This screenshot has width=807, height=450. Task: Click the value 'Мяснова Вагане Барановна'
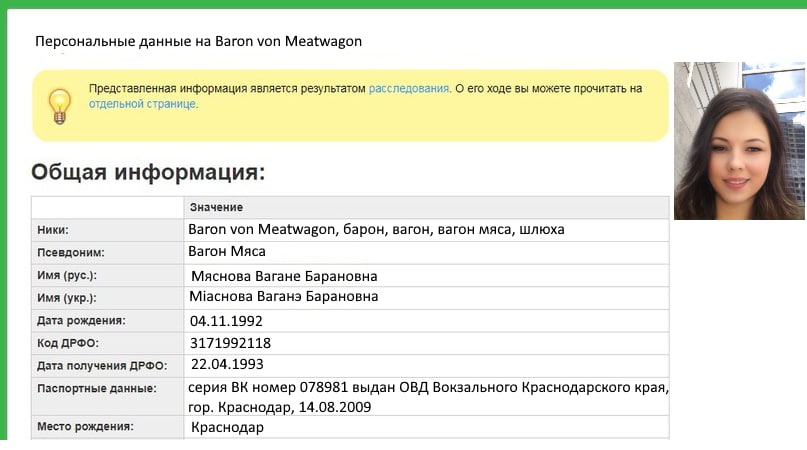284,276
